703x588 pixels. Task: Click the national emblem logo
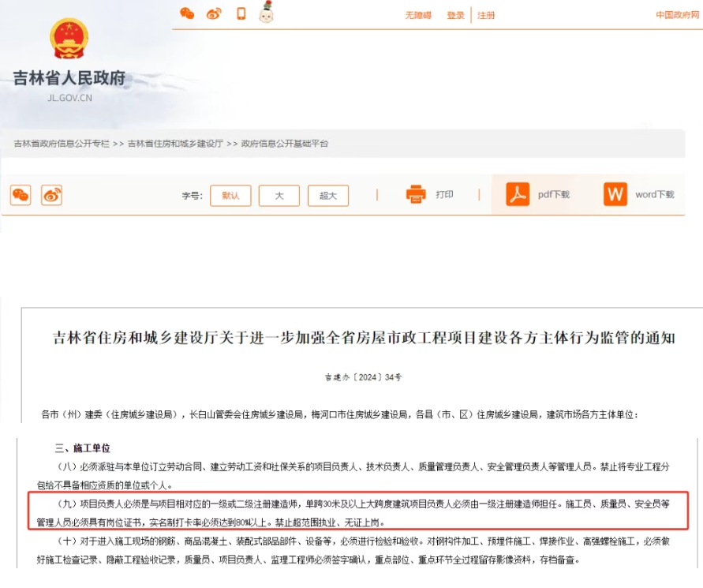coord(69,39)
